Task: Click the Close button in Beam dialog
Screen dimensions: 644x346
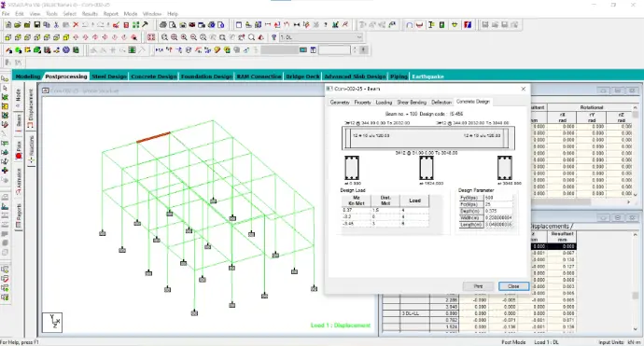Action: 513,286
